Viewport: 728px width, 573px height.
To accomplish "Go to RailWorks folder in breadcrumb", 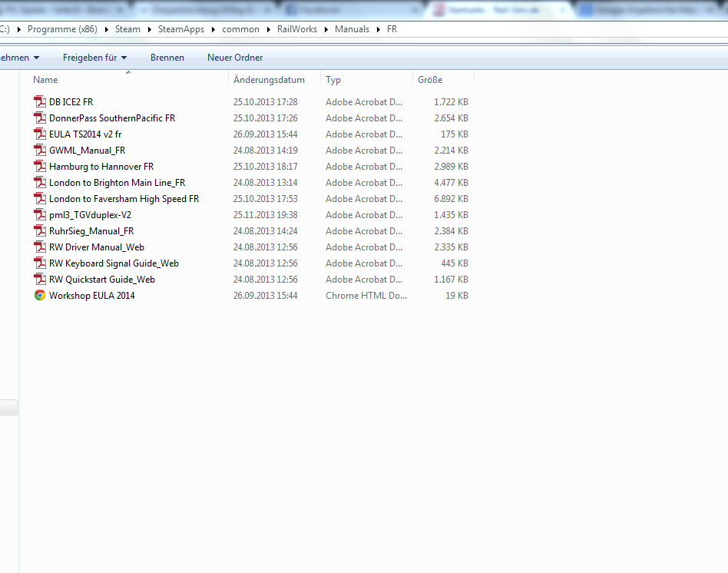I will 297,29.
